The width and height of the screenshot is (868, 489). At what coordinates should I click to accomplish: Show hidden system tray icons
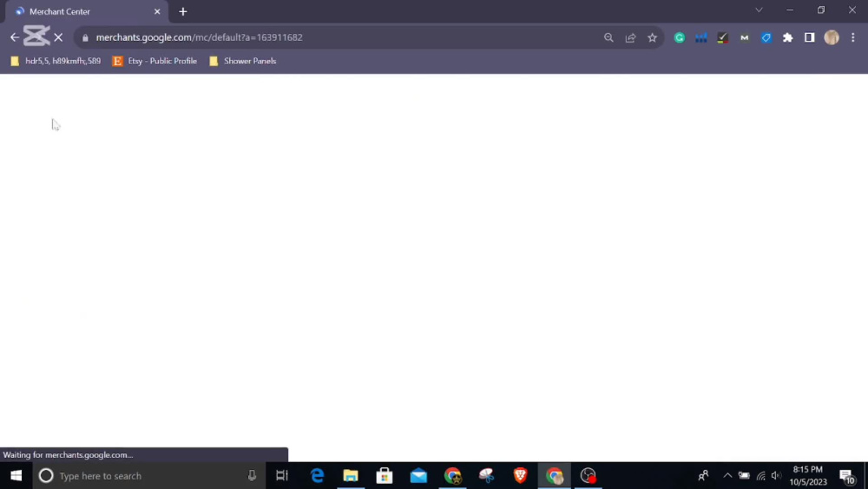[x=727, y=476]
